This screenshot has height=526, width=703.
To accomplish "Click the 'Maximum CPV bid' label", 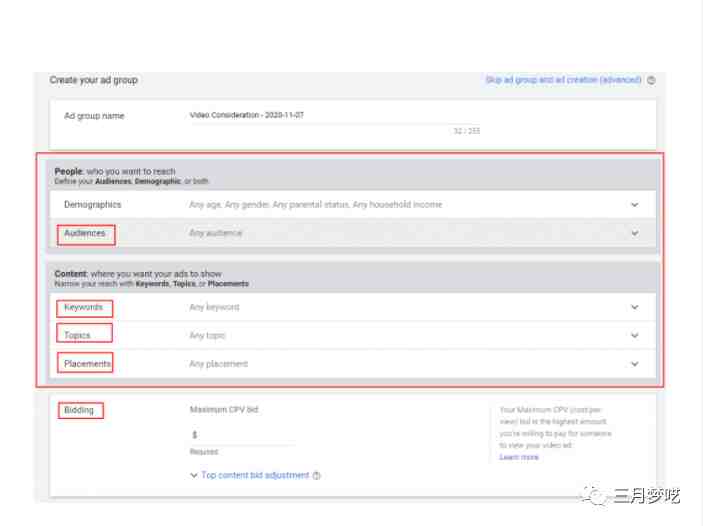I will 224,409.
